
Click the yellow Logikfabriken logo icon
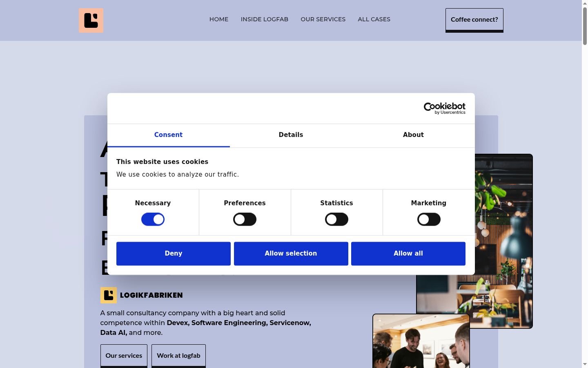[x=109, y=295]
